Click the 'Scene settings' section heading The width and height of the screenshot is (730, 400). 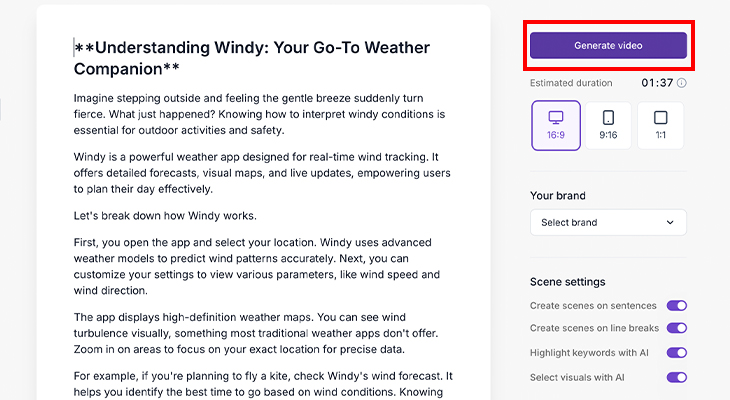(x=567, y=282)
